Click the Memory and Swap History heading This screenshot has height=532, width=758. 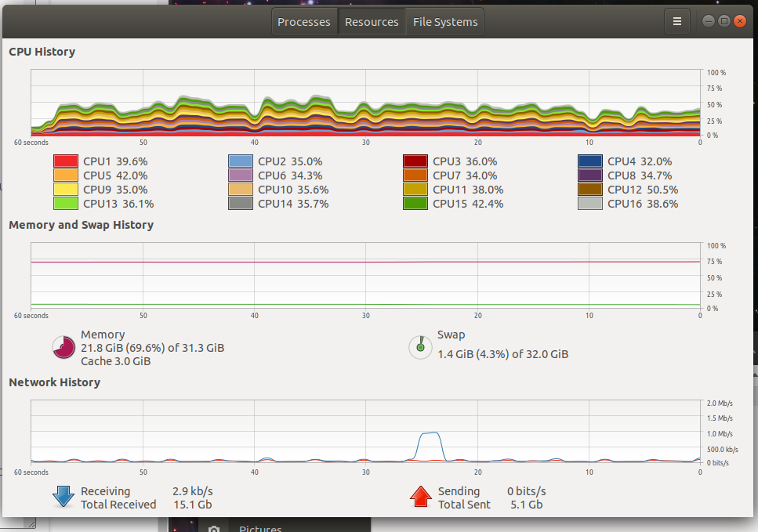[x=82, y=225]
